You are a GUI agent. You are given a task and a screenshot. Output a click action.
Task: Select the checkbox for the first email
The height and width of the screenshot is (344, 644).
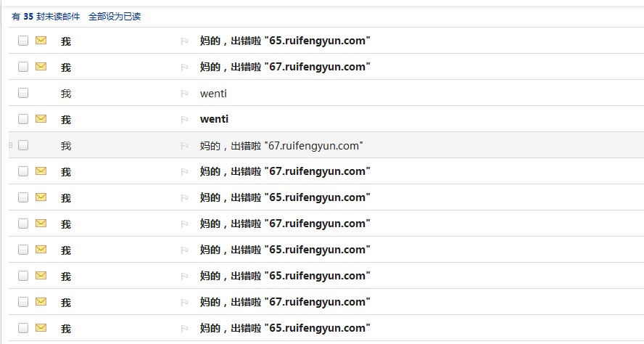pyautogui.click(x=23, y=41)
